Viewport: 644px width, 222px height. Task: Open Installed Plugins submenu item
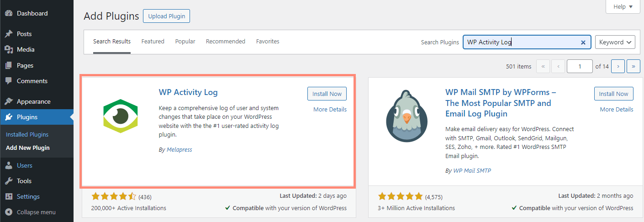tap(27, 134)
